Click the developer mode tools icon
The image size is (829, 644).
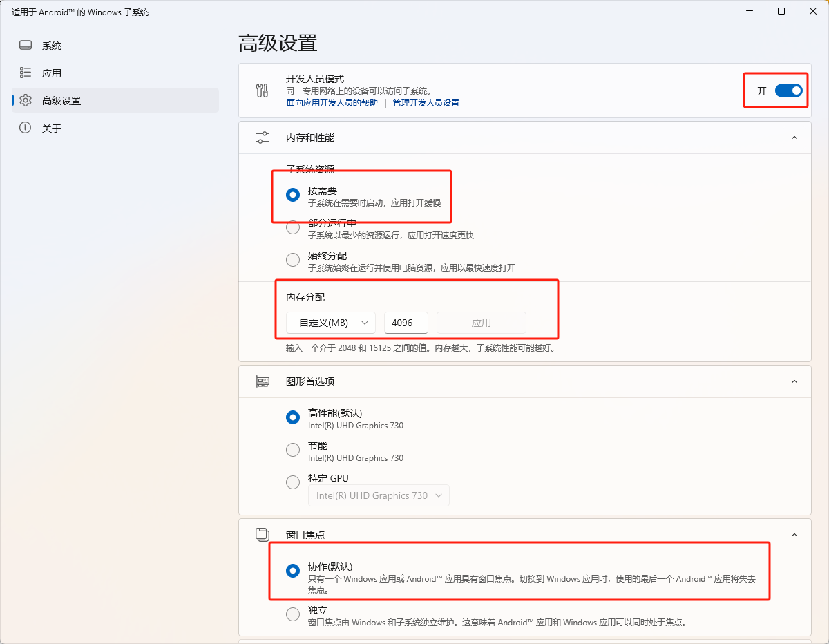(262, 91)
